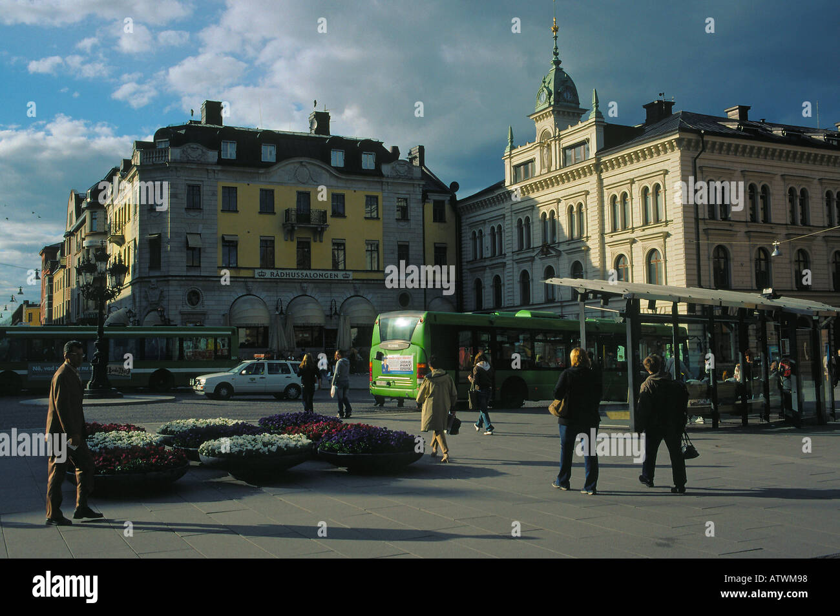
Task: Click the advertisement poster on green bus
Action: tap(397, 364)
